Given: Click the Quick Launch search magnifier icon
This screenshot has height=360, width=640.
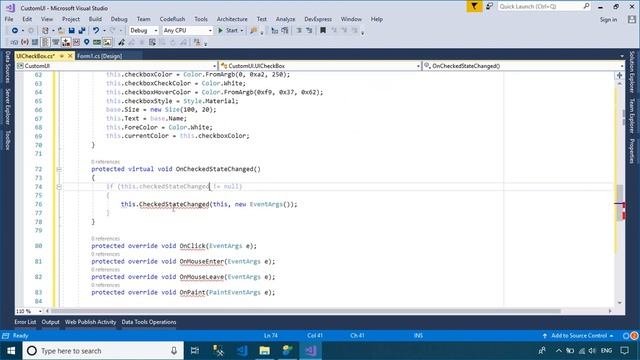Looking at the screenshot, I should [x=586, y=6].
